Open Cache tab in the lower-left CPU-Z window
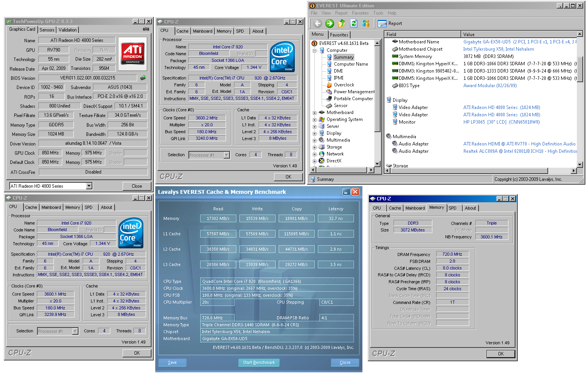588x375 pixels. pos(31,207)
